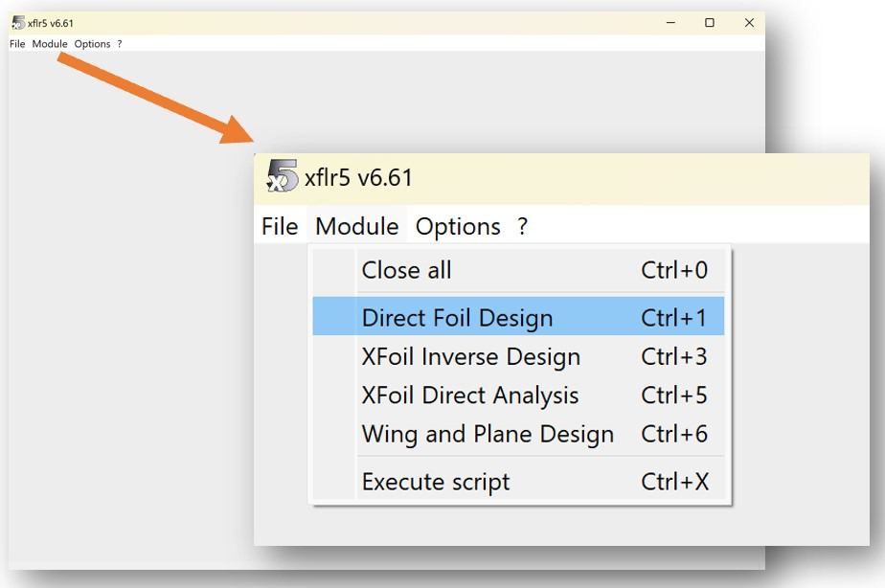Select Wing and Plane Design
The image size is (885, 588).
click(x=487, y=434)
